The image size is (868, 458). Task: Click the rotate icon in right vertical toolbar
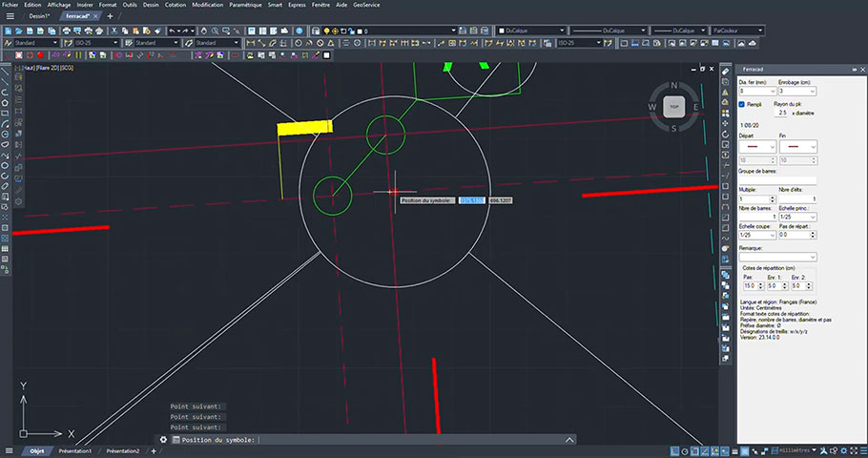(725, 134)
